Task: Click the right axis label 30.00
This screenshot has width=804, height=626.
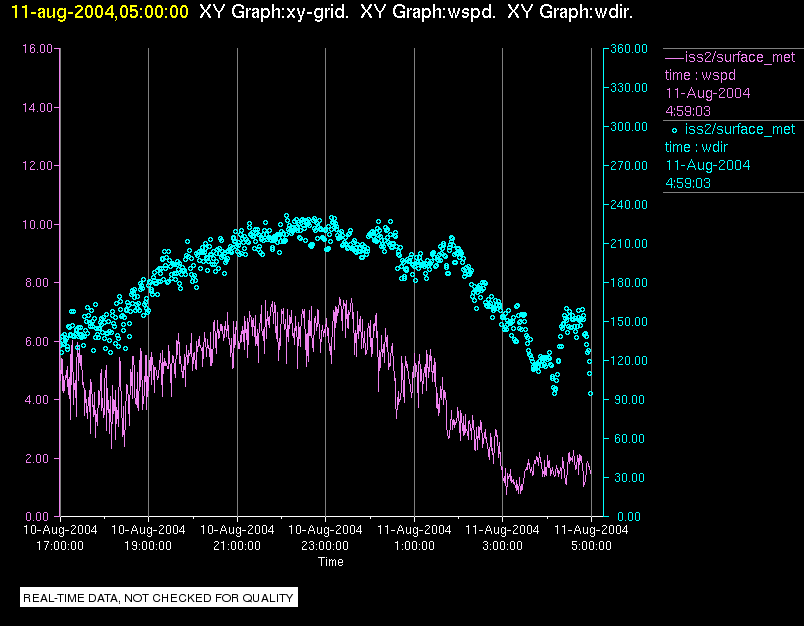Action: [x=627, y=477]
